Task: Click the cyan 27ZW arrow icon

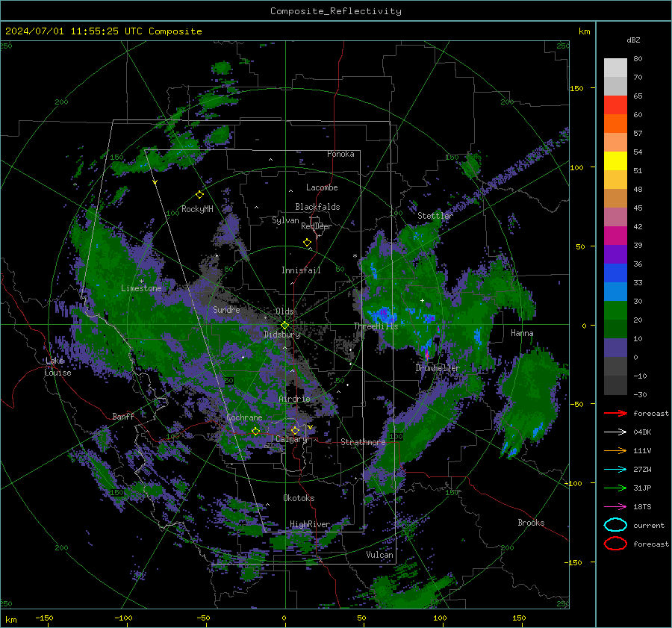Action: click(615, 470)
